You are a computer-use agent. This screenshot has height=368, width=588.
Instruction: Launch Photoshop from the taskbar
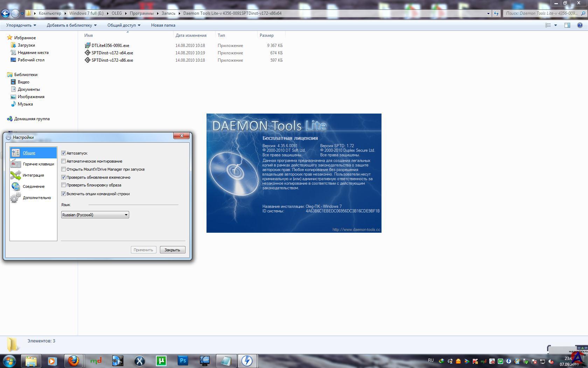(183, 361)
